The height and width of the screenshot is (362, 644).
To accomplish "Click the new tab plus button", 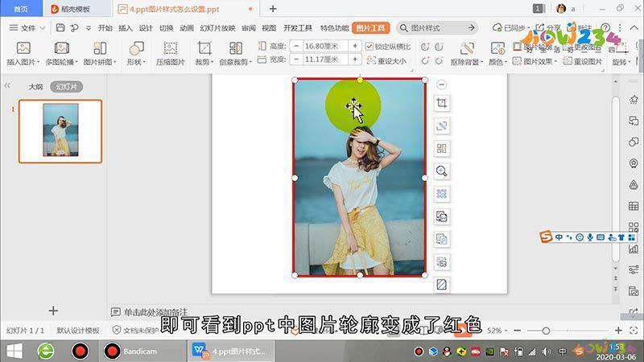I will pyautogui.click(x=273, y=9).
